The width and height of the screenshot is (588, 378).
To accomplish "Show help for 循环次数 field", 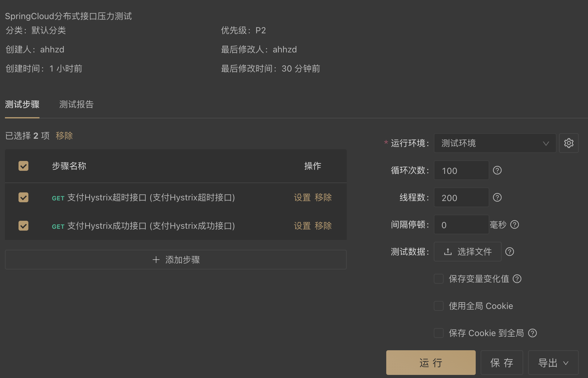I will point(497,170).
